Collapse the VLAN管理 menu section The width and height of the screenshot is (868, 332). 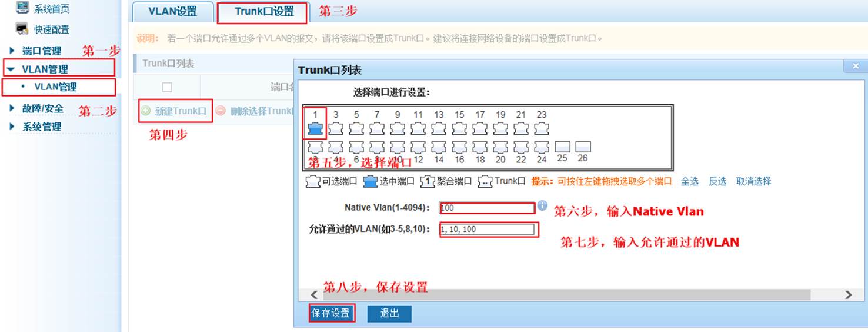click(x=11, y=69)
